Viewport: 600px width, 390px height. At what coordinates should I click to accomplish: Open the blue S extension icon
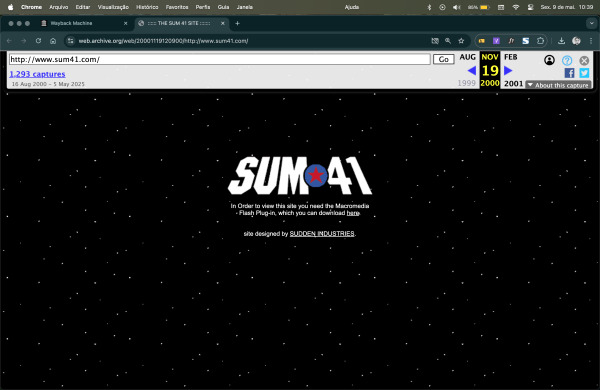click(526, 41)
